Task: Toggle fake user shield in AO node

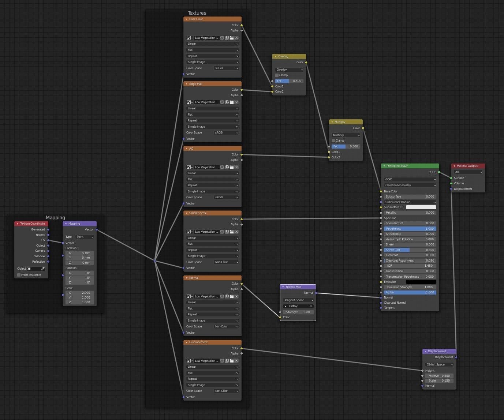Action: click(x=222, y=167)
